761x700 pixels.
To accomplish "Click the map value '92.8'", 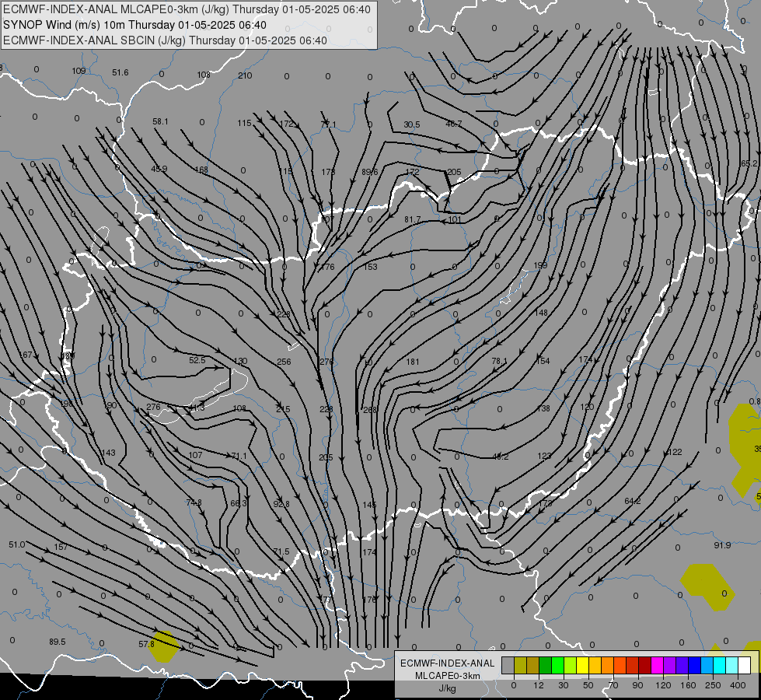I will click(x=281, y=504).
